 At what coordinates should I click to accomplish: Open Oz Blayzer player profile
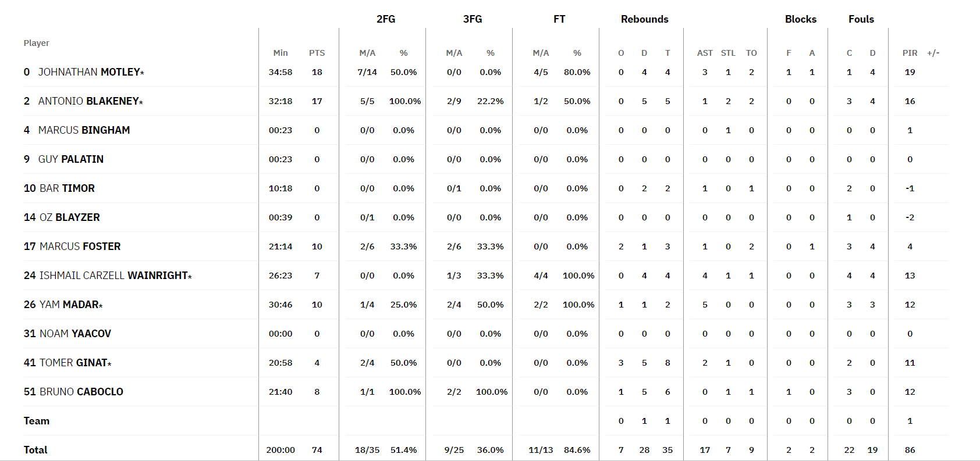pyautogui.click(x=69, y=217)
